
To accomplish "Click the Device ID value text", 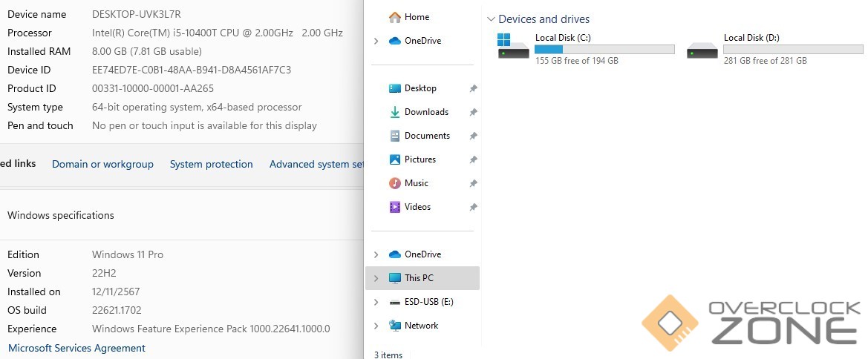I will click(192, 70).
